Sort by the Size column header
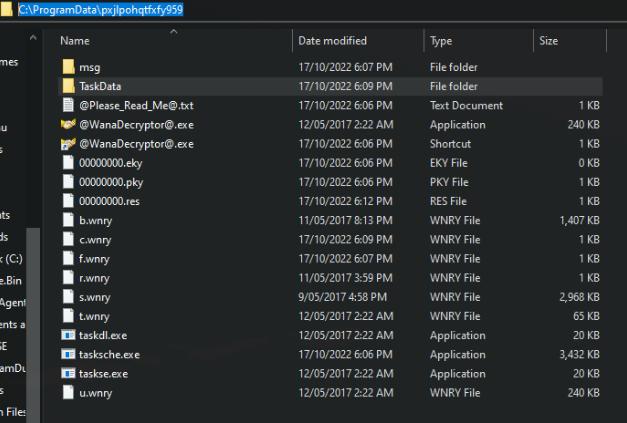The width and height of the screenshot is (627, 423). [x=548, y=41]
